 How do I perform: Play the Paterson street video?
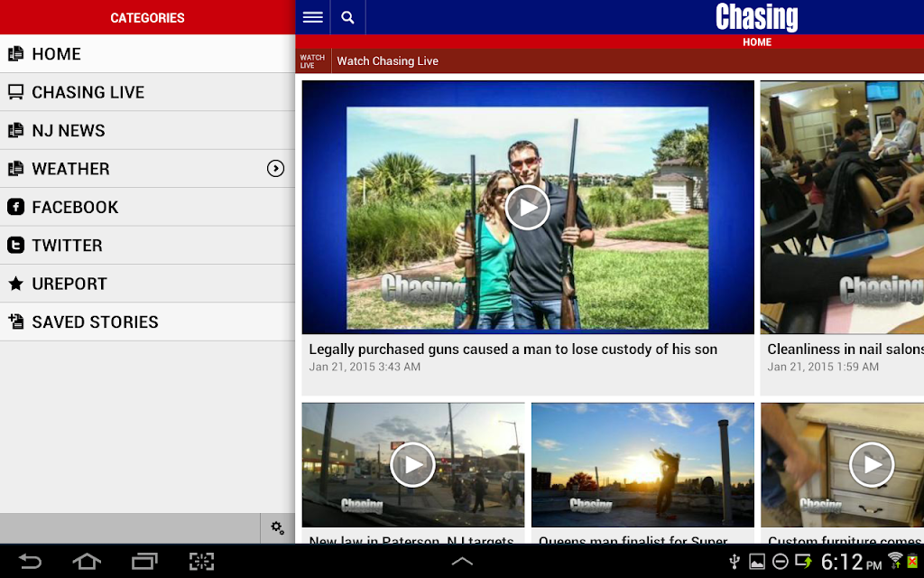[x=412, y=465]
